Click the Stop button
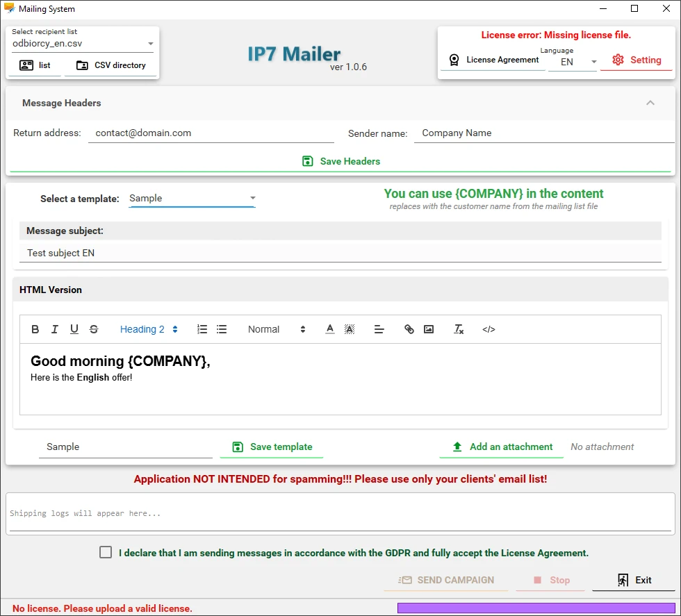 (550, 580)
